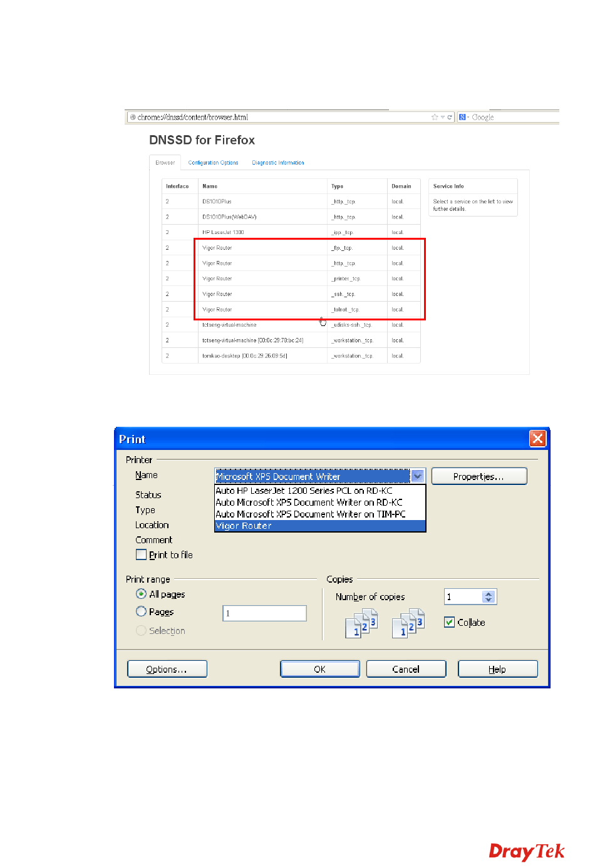Viewport: 595px width, 868px height.
Task: Open Help for the Print dialog
Action: (498, 669)
